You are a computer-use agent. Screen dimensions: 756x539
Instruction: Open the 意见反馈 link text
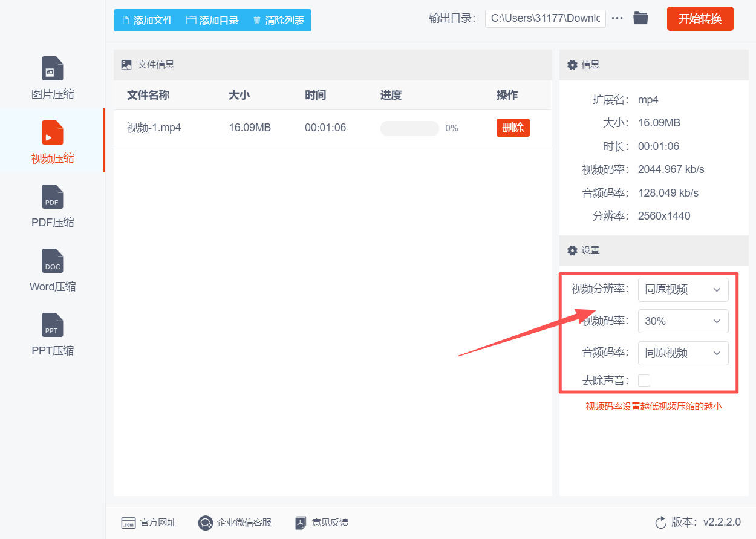click(330, 523)
